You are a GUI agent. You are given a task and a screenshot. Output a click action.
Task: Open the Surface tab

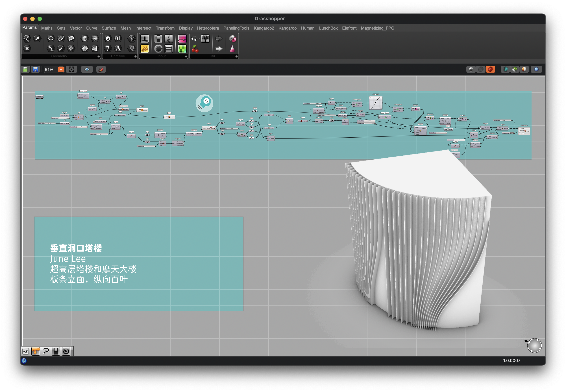point(109,28)
